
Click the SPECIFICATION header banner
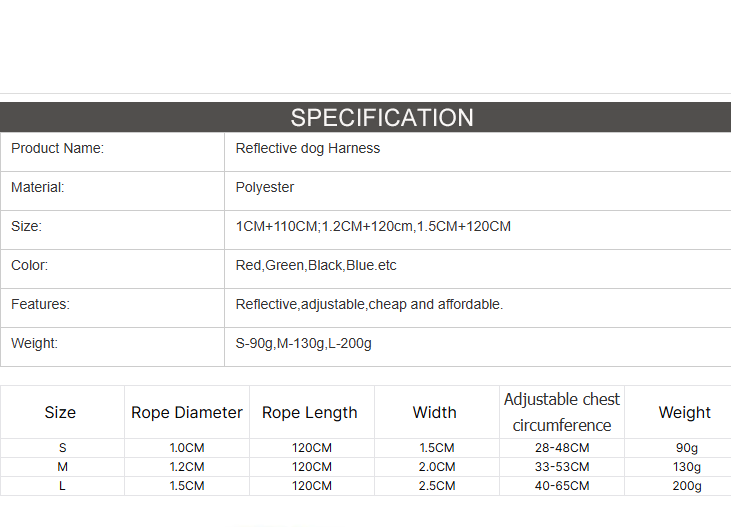366,117
